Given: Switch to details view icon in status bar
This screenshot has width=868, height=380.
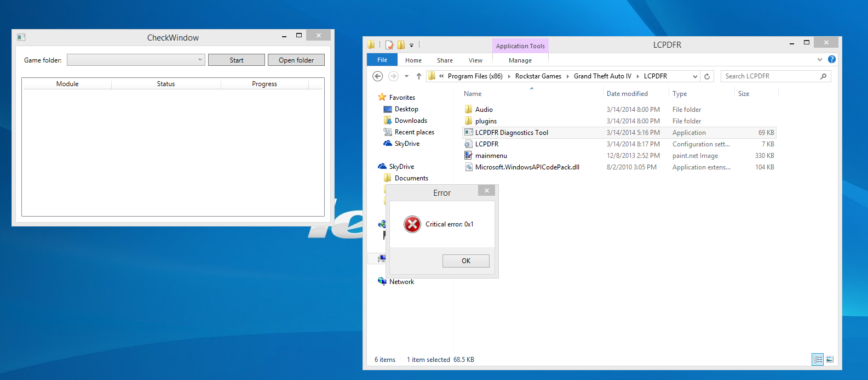Looking at the screenshot, I should click(818, 360).
